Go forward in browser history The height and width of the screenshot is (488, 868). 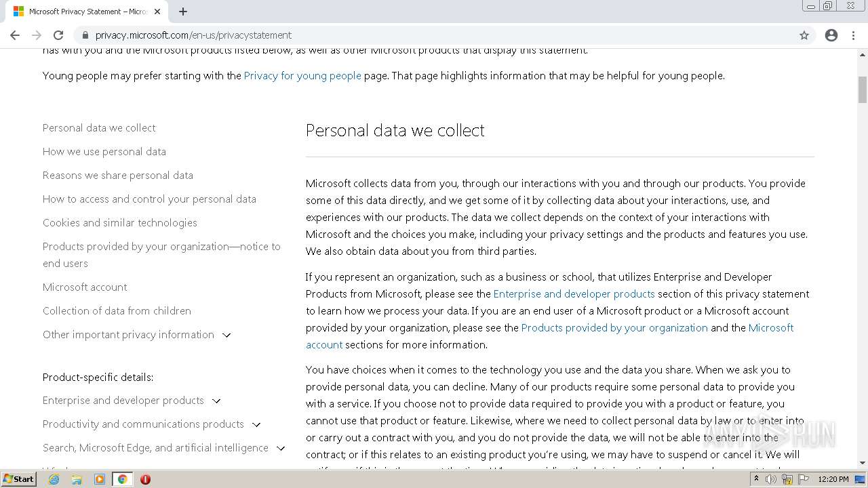[x=37, y=35]
